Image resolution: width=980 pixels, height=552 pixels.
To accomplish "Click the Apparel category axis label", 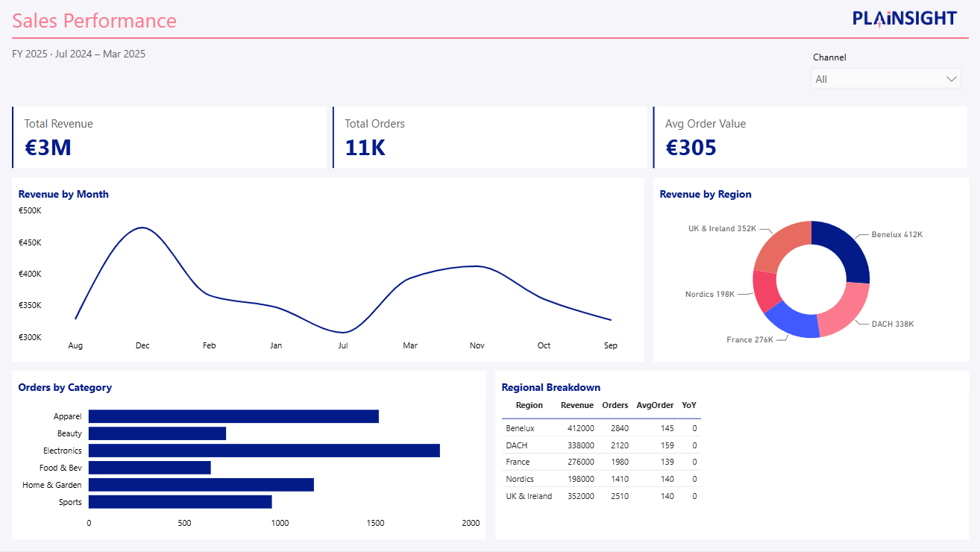I will [x=68, y=416].
